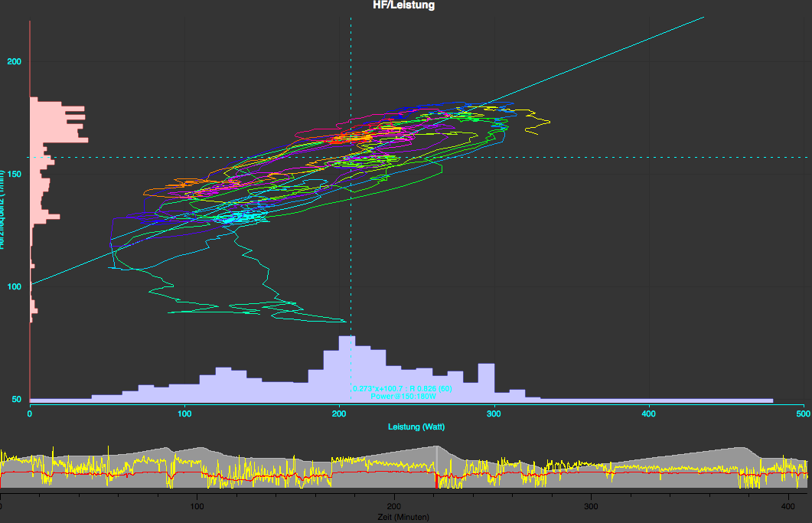Screen dimensions: 812x523
Task: Click the 400 tick on the Leistung axis
Action: (648, 413)
